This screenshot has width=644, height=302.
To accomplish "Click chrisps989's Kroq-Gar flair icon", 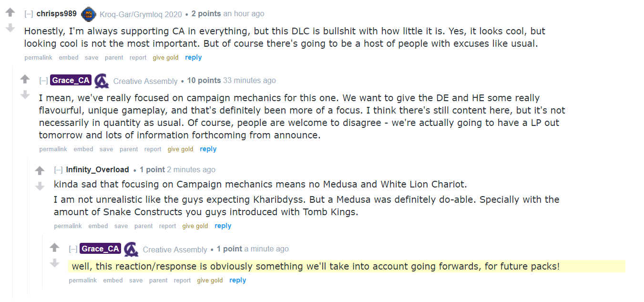I will (89, 14).
